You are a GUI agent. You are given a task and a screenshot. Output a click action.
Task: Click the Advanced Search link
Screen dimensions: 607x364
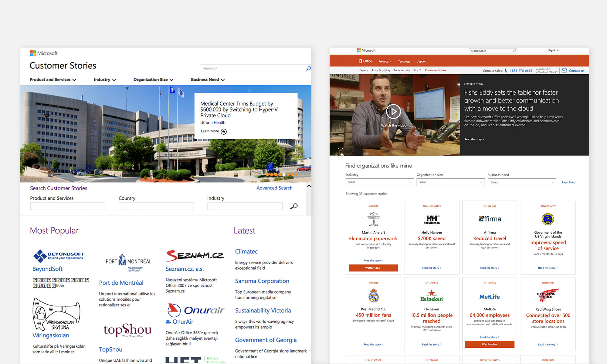pos(274,188)
